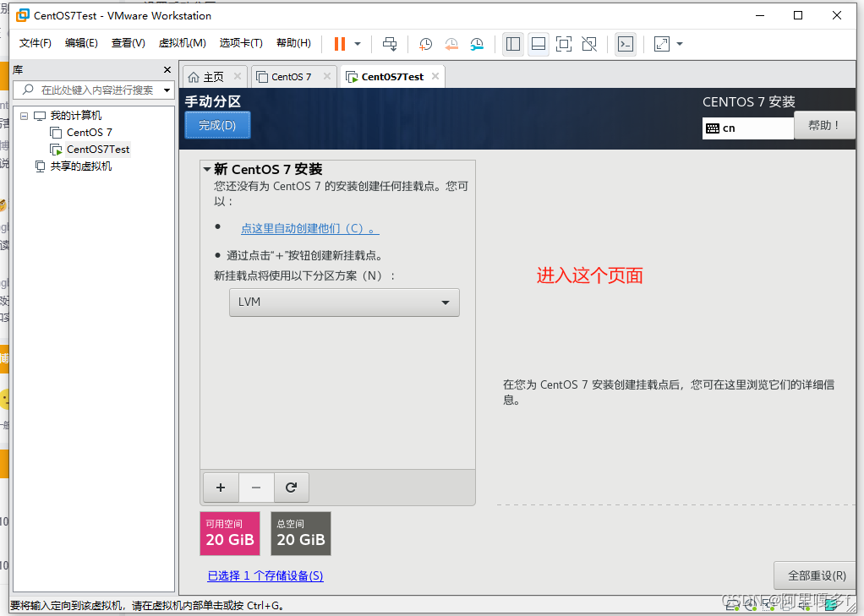Revert the virtual machine to its snapshot
The width and height of the screenshot is (864, 616).
tap(451, 43)
